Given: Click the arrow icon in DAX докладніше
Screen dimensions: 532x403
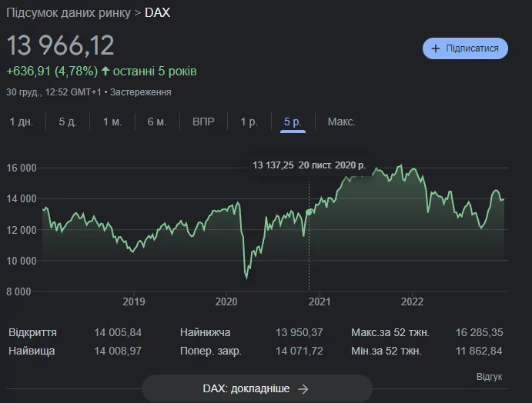Looking at the screenshot, I should (x=303, y=388).
